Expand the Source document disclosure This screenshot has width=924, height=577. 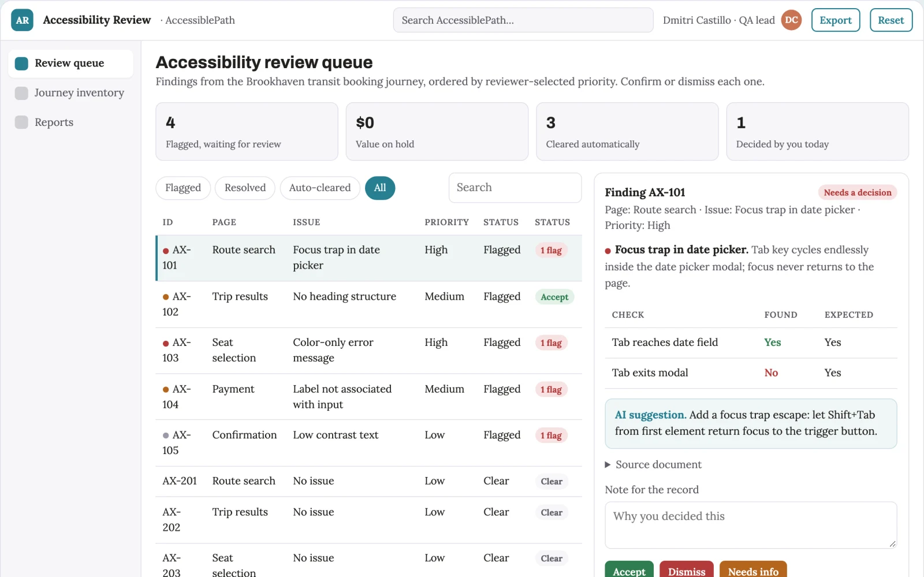653,465
